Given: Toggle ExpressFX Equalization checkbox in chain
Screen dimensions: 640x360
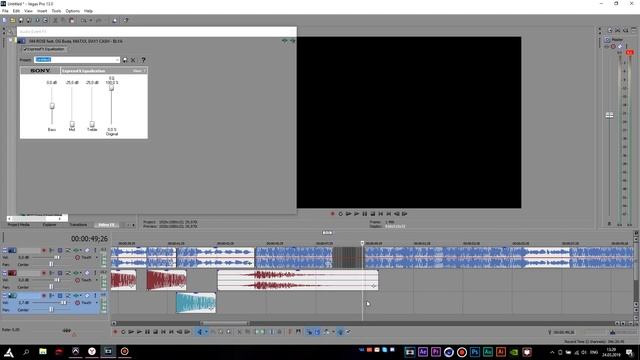Looking at the screenshot, I should (x=25, y=49).
